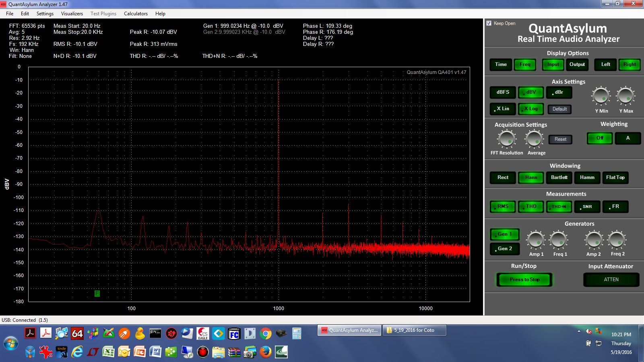
Task: Switch display to Time domain
Action: click(501, 64)
